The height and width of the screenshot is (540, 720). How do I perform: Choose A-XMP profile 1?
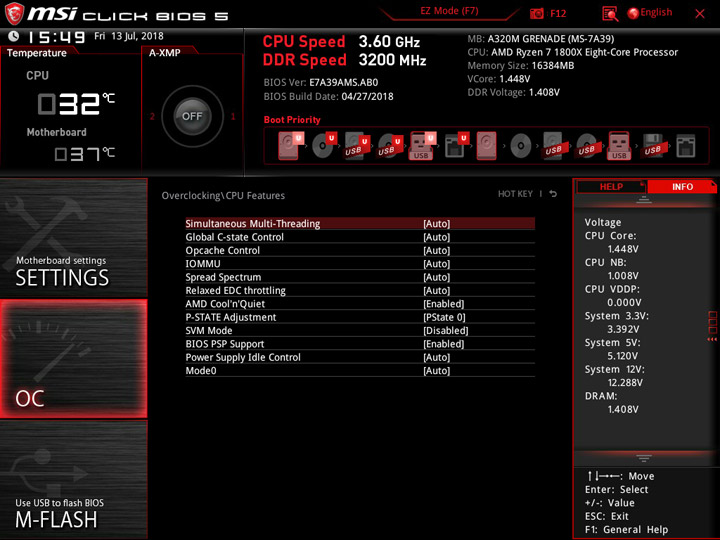(233, 116)
